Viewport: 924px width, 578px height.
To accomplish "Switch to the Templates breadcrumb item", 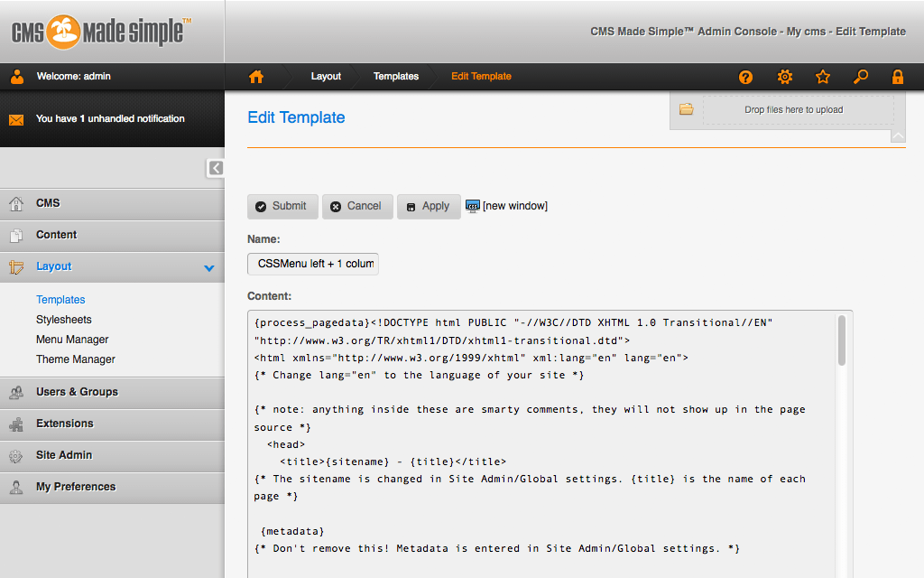I will pos(396,77).
